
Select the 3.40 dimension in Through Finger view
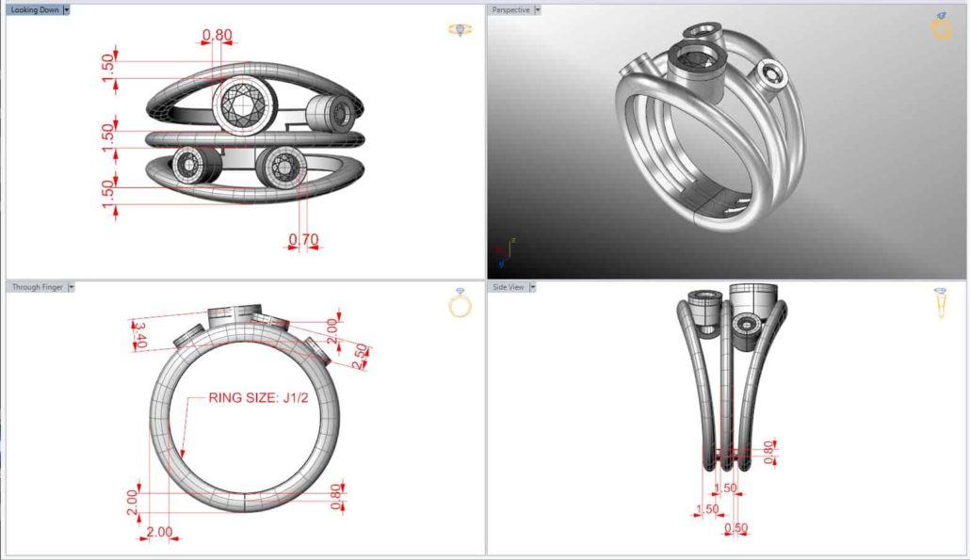140,334
